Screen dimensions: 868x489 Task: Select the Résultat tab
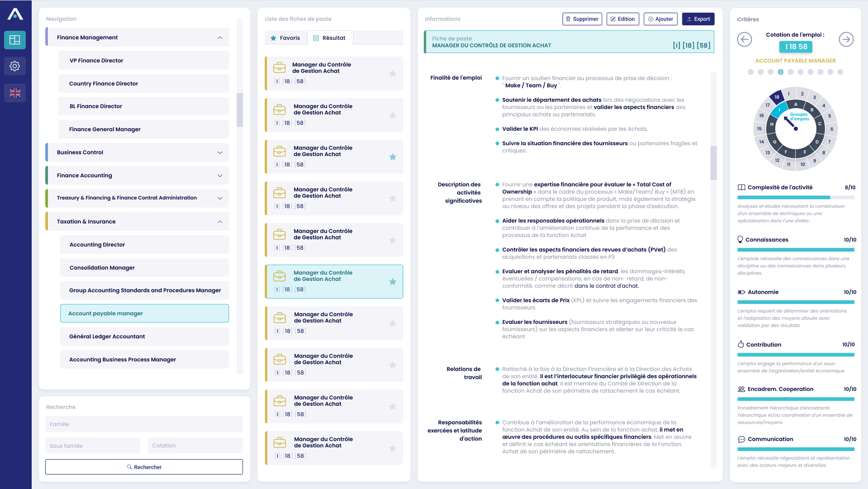click(330, 38)
